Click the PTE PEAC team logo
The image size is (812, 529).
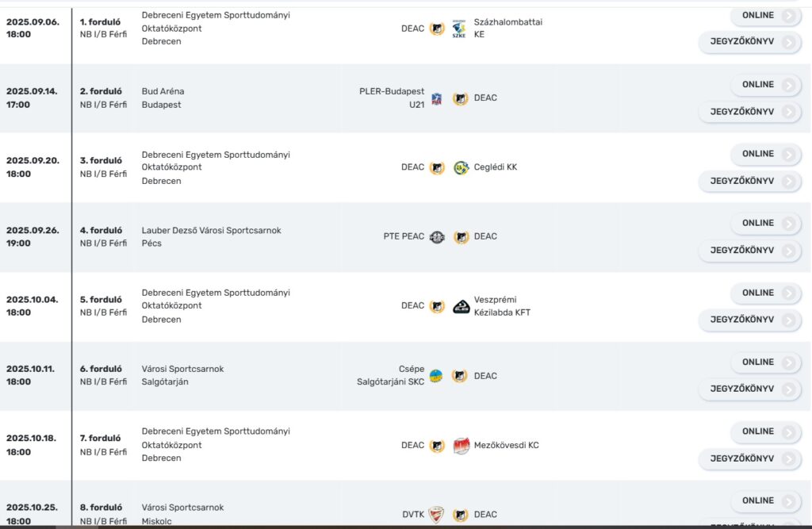[x=437, y=237]
